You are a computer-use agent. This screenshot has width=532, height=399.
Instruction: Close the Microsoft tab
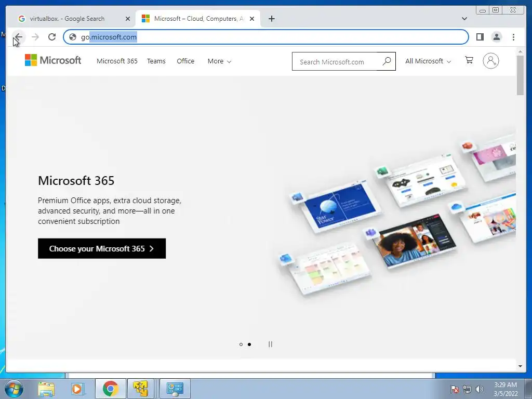252,19
